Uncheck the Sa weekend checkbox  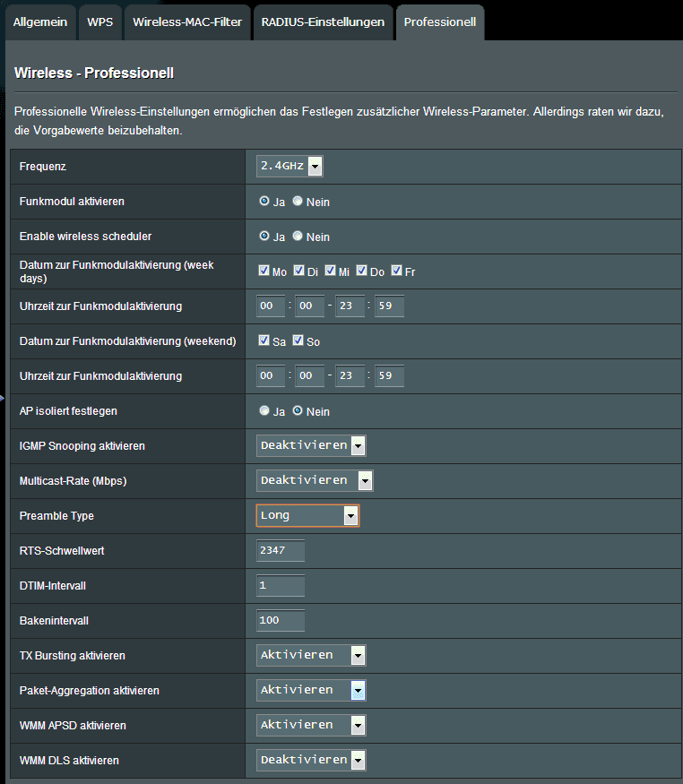tap(264, 340)
